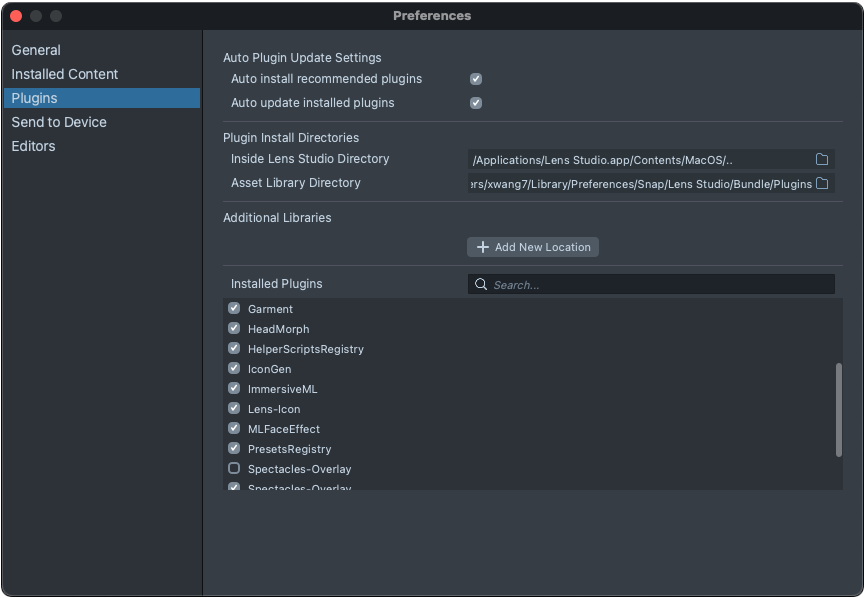Disable Auto update installed plugins
The height and width of the screenshot is (598, 865).
[x=476, y=103]
